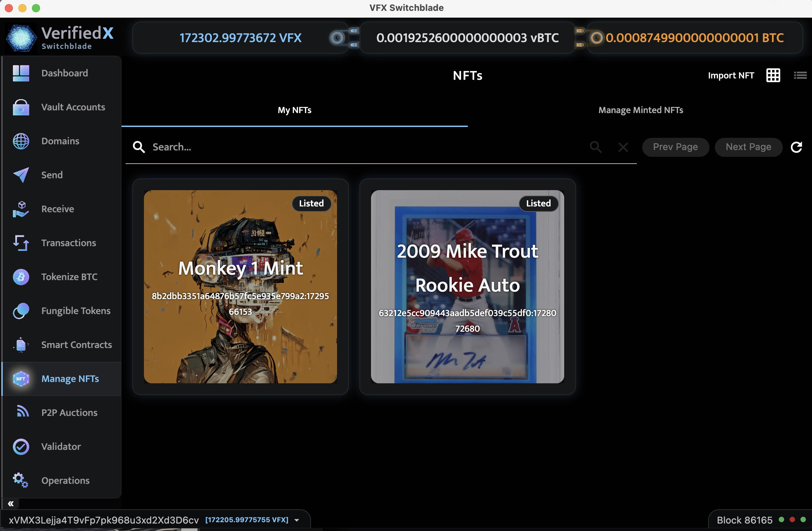Open Vault Accounts menu item
The image size is (812, 531).
point(73,107)
